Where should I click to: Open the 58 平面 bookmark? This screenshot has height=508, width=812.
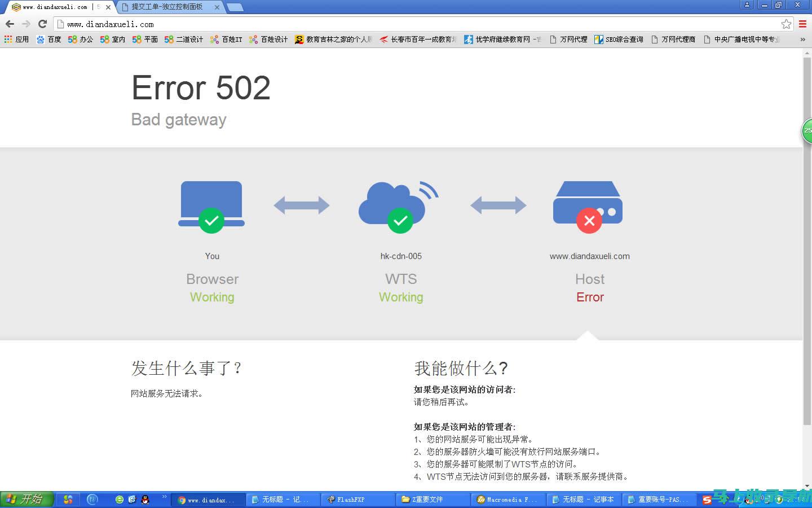(x=144, y=40)
